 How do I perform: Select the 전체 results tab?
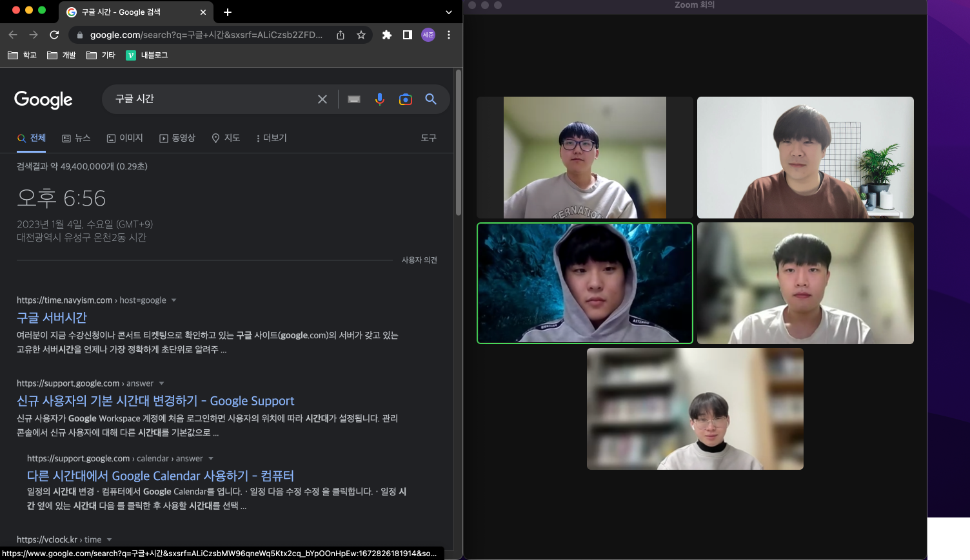click(32, 138)
